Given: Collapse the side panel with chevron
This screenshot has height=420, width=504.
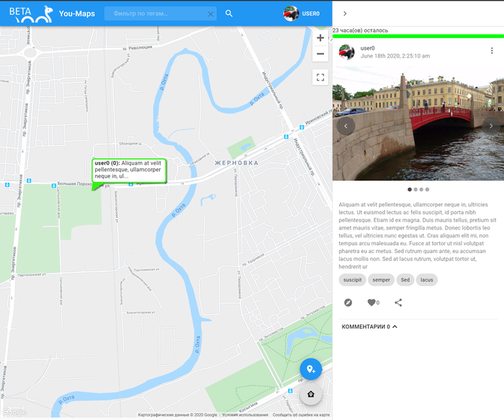Looking at the screenshot, I should [x=345, y=14].
